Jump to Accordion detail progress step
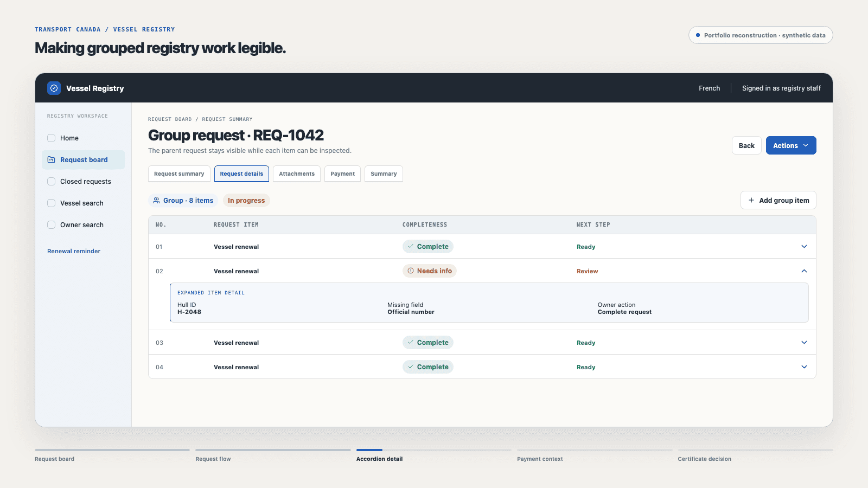 433,455
